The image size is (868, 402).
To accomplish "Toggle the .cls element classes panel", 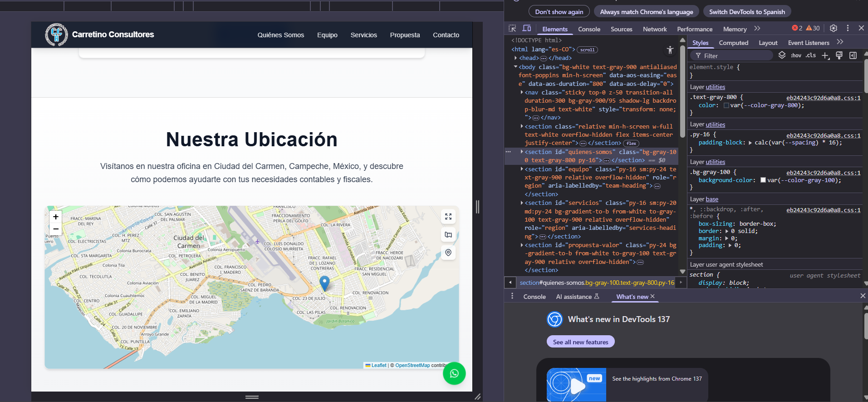I will click(811, 55).
